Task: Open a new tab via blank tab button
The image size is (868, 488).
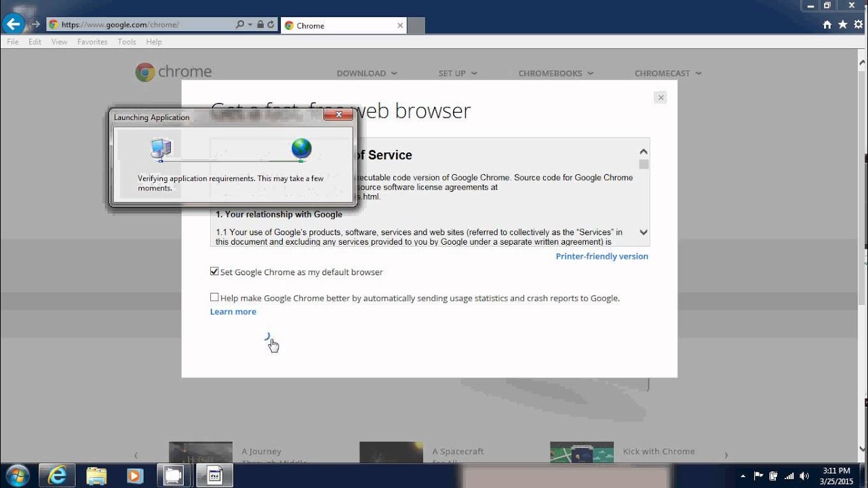Action: coord(416,26)
